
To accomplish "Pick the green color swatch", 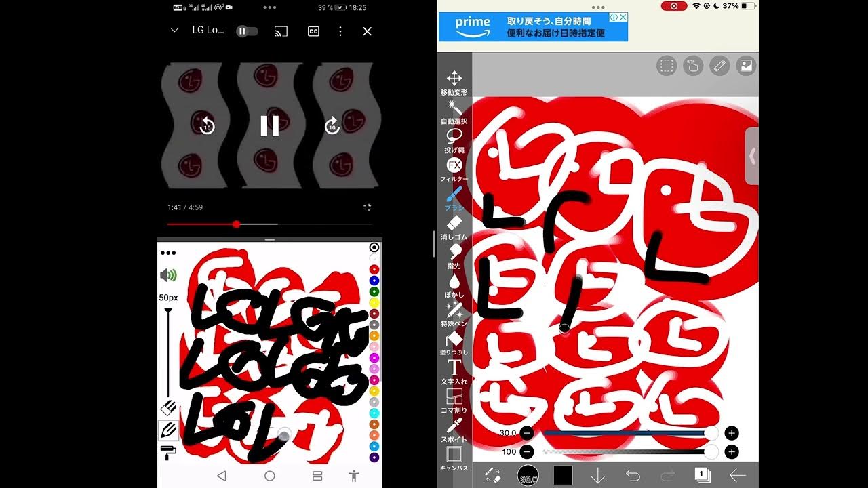I will [x=374, y=291].
